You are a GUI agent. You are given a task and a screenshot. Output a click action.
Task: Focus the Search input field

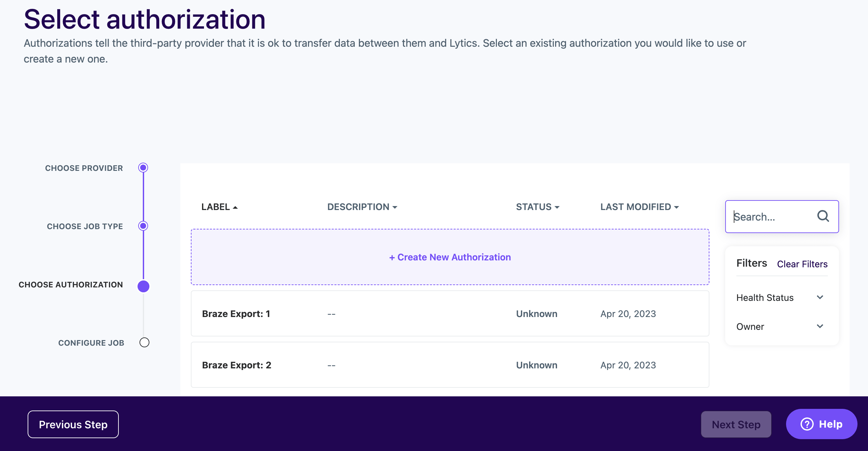[772, 217]
